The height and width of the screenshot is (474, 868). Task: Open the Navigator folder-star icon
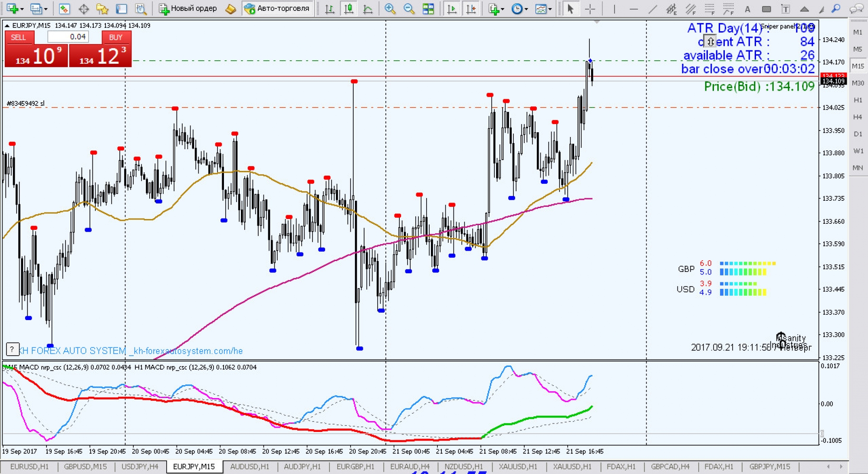102,8
